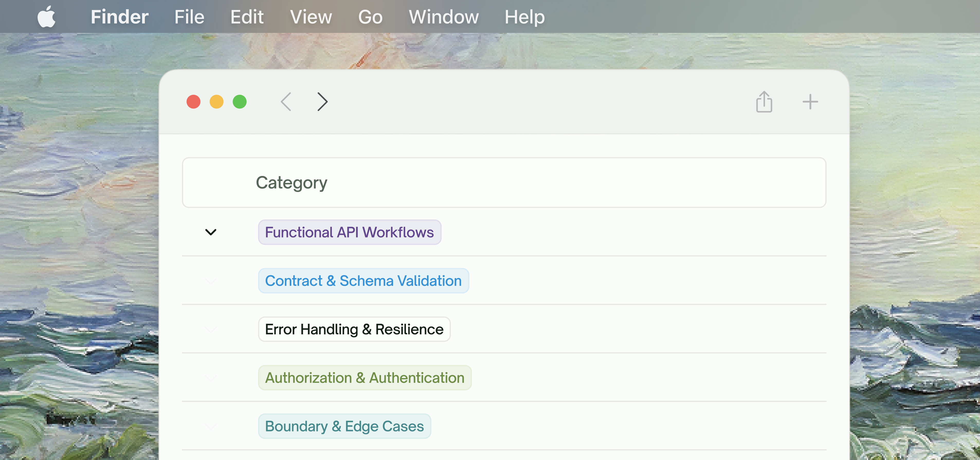Screen dimensions: 980x460
Task: Select the Functional API Workflows tag
Action: 349,232
